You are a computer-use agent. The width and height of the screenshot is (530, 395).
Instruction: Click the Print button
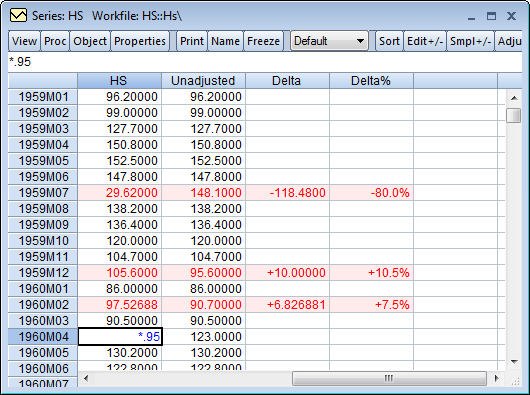(x=192, y=41)
